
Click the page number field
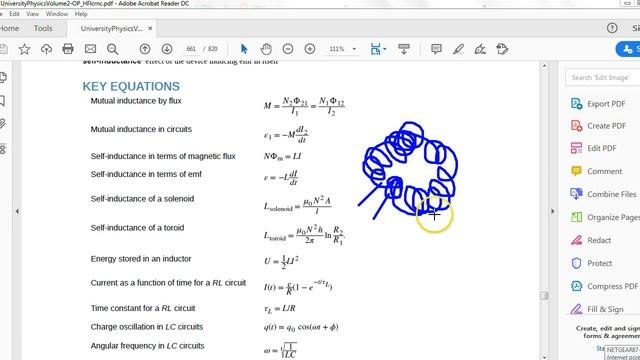pyautogui.click(x=191, y=49)
